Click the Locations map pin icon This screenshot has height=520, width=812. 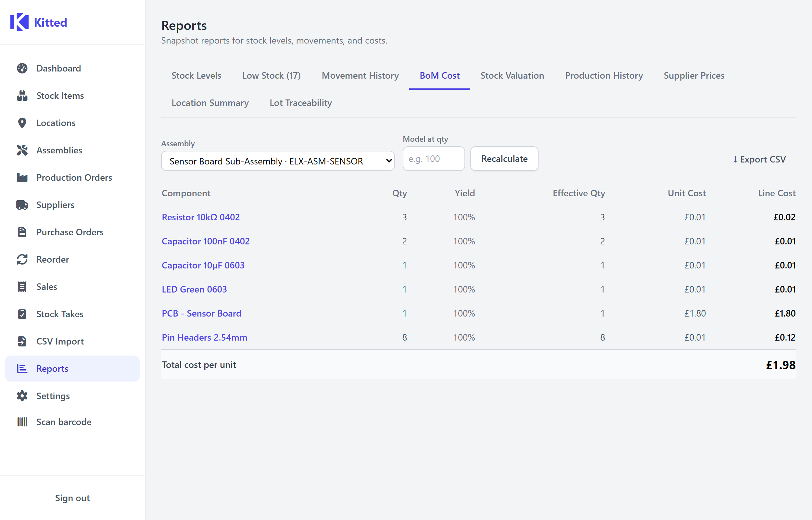[22, 123]
